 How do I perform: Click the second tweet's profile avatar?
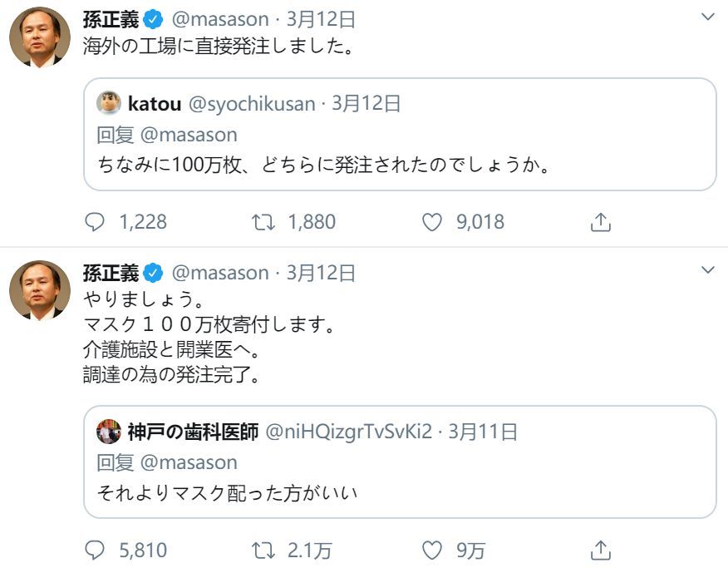(40, 291)
